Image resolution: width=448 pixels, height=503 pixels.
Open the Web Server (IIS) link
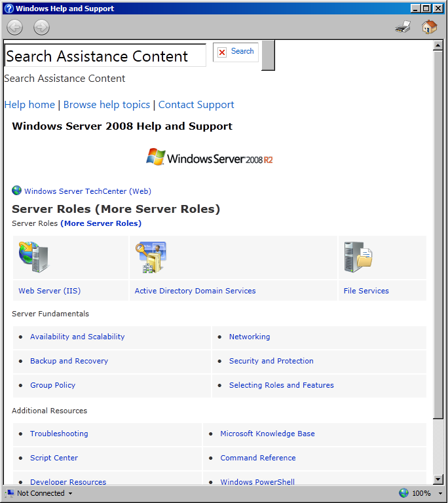tap(49, 291)
